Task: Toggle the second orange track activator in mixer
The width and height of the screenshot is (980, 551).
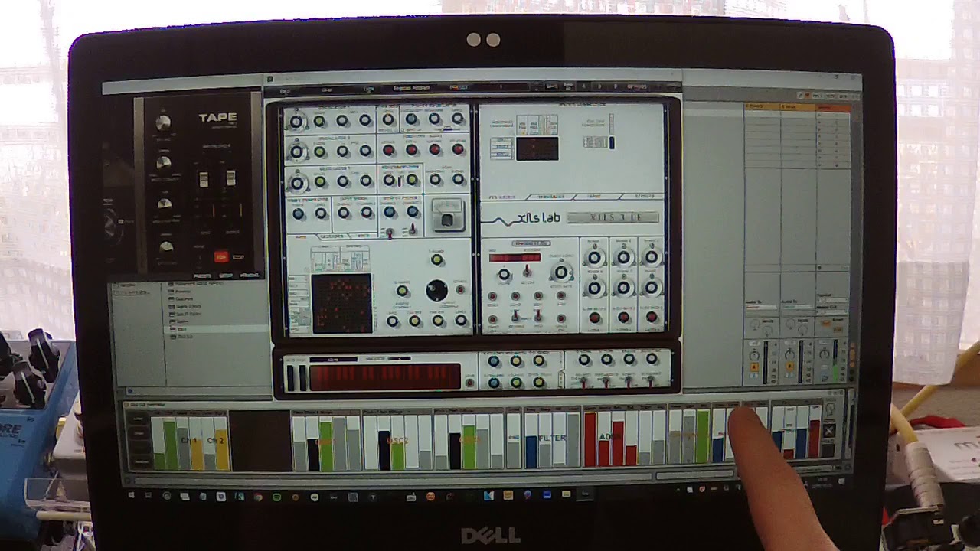Action: coord(789,367)
